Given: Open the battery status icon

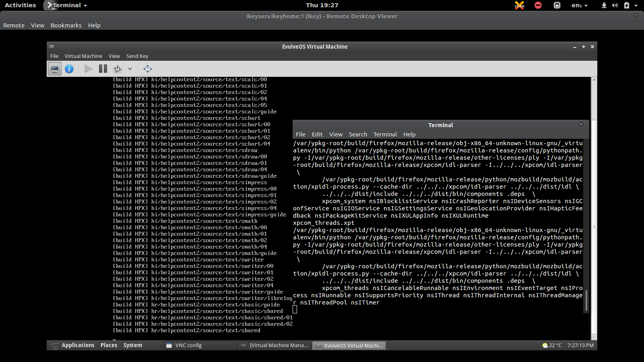Looking at the screenshot, I should [626, 5].
